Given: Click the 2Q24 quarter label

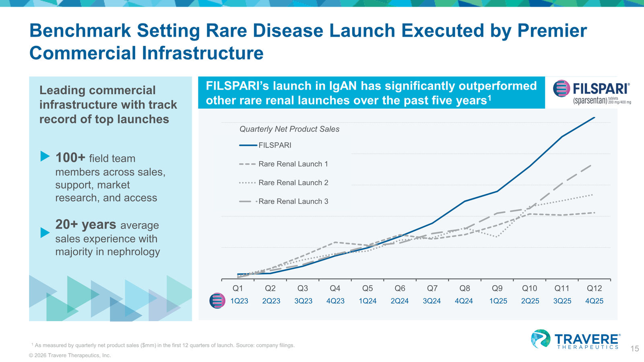Looking at the screenshot, I should 400,301.
